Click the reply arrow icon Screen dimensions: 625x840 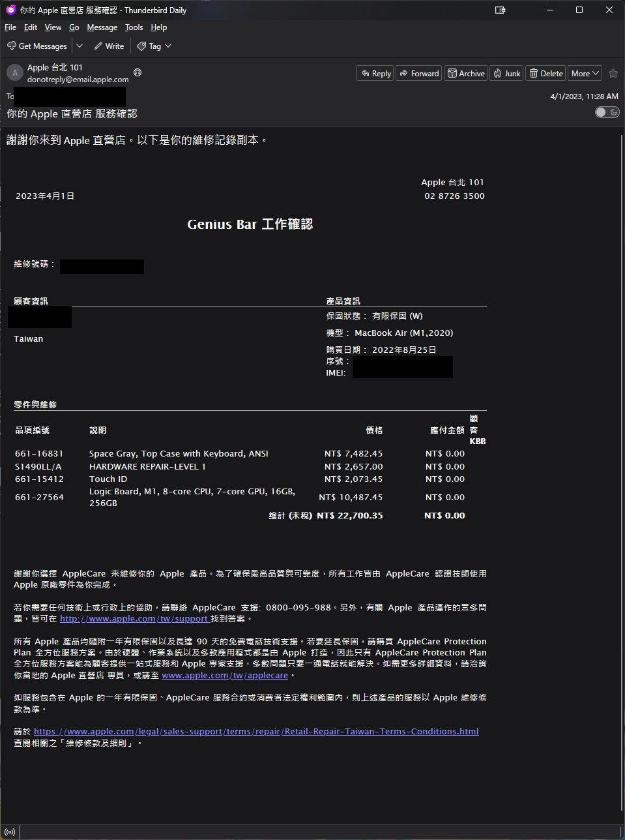point(365,74)
